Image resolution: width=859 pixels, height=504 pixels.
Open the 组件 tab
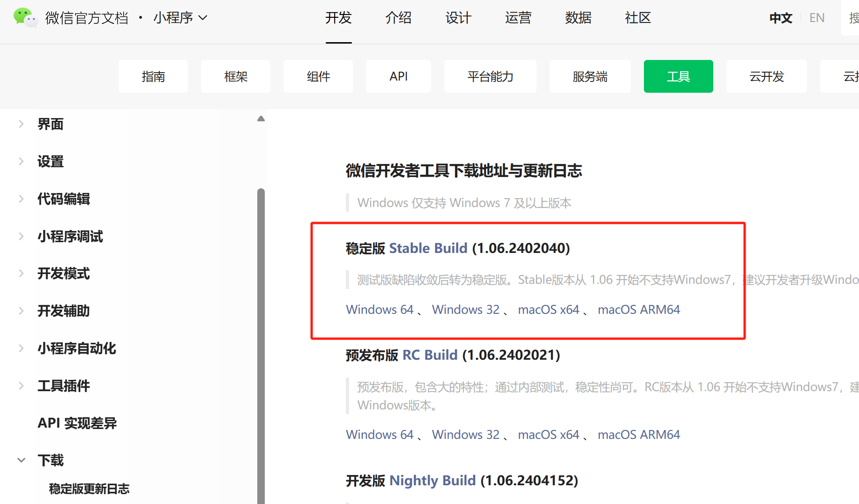(x=318, y=76)
